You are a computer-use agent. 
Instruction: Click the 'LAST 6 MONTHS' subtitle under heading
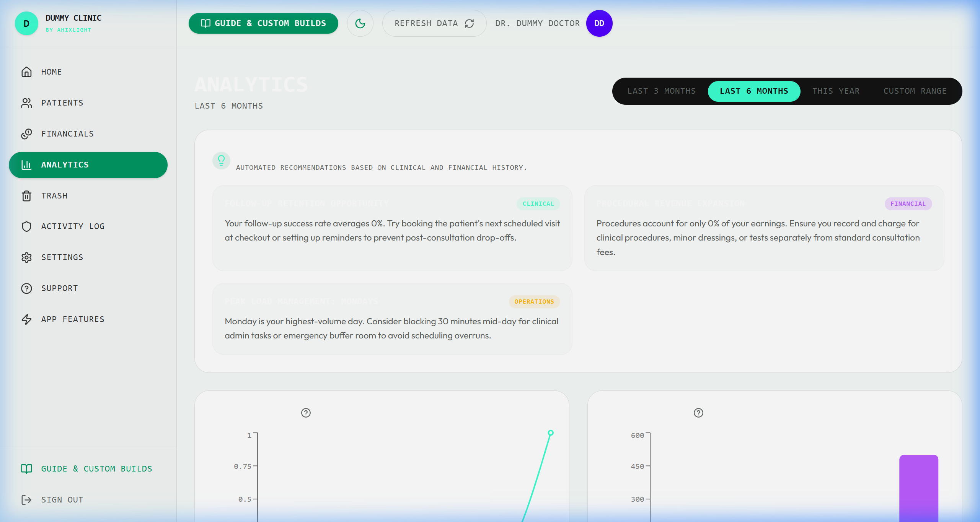tap(229, 106)
